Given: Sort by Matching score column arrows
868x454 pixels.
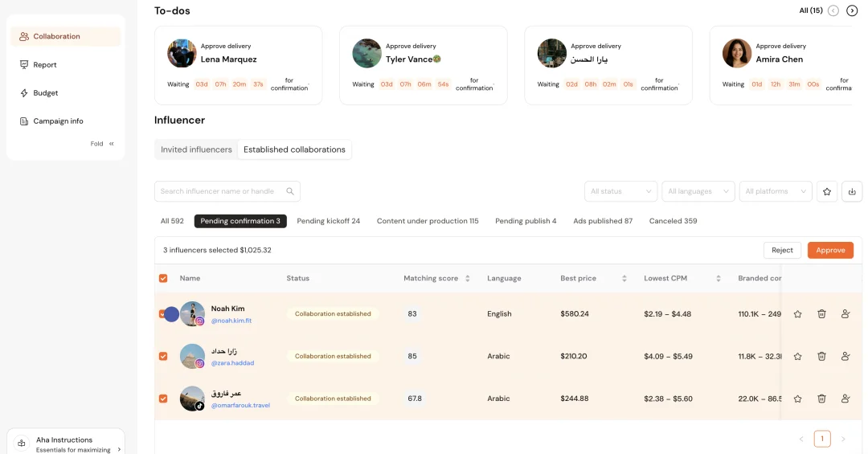Looking at the screenshot, I should pyautogui.click(x=467, y=279).
